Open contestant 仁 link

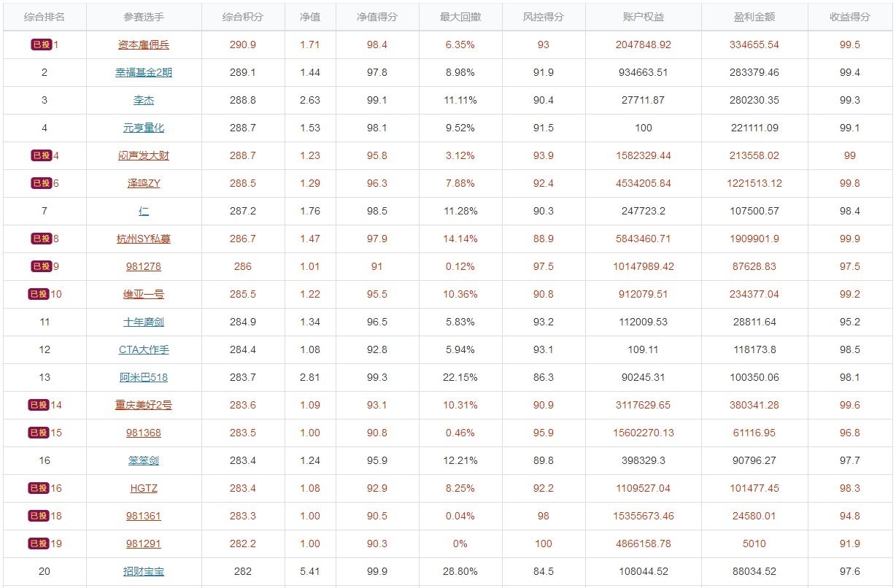point(144,211)
